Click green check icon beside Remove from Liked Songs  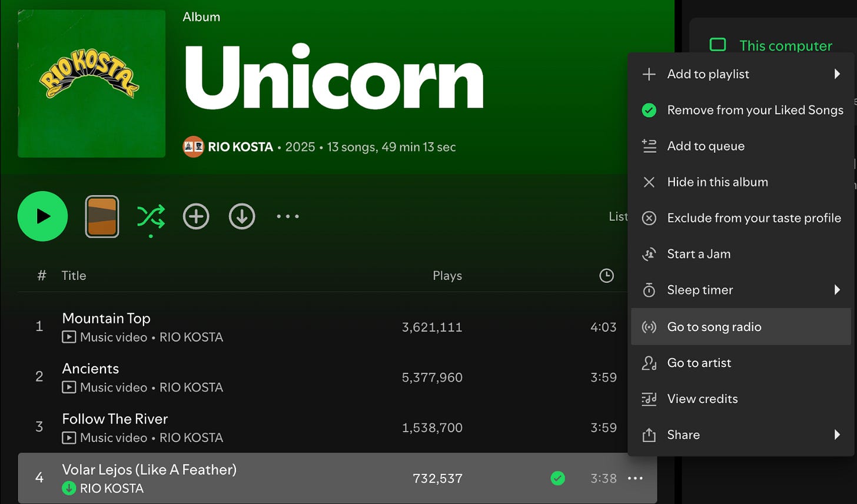click(649, 110)
